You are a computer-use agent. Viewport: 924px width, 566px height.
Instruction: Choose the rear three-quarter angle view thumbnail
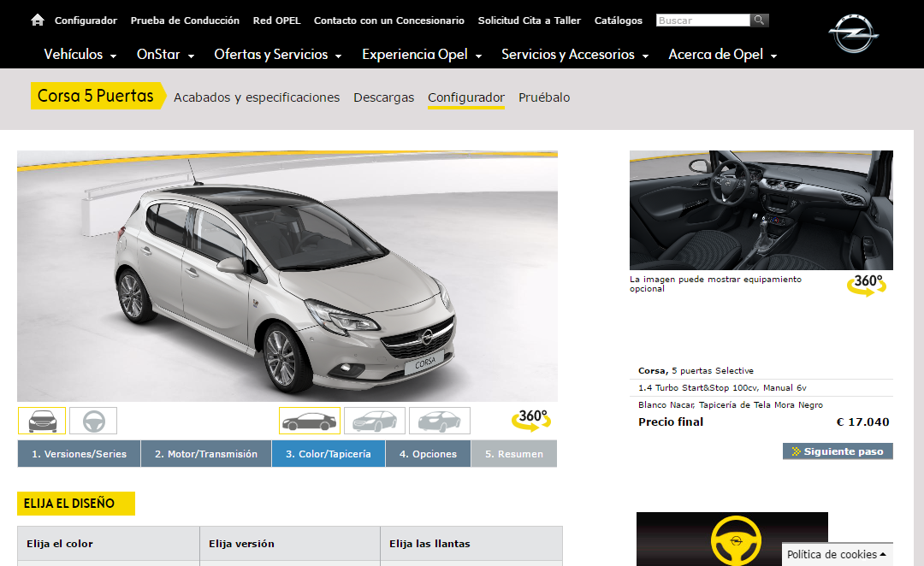point(439,421)
